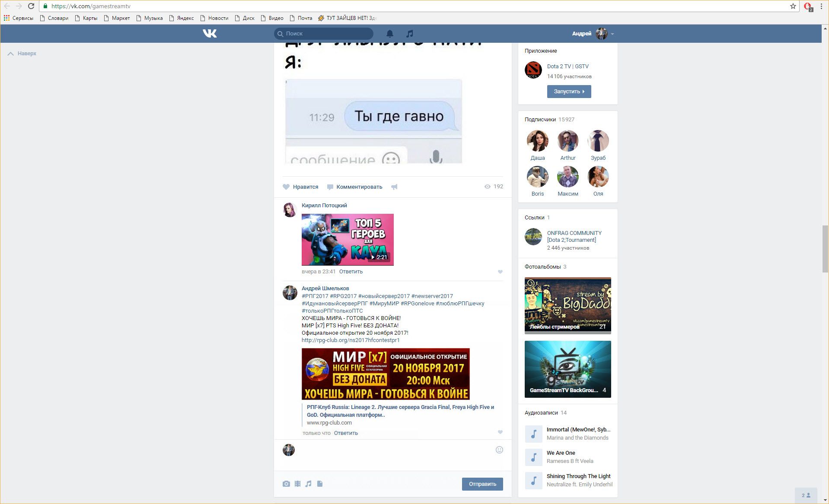Viewport: 829px width, 504px height.
Task: Attach a document to comment
Action: pyautogui.click(x=320, y=484)
